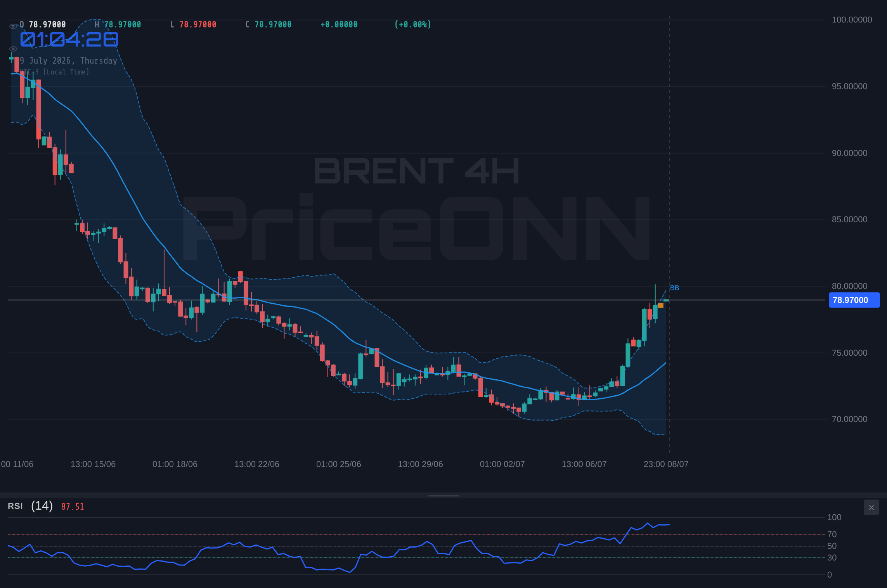Click the Low value 78.97000
Viewport: 887px width, 588px height.
pyautogui.click(x=198, y=24)
